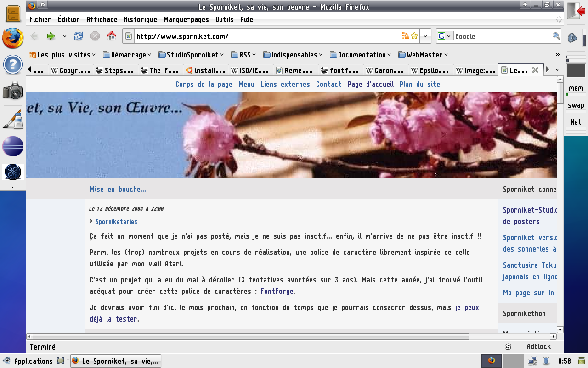Screen dimensions: 588x368
Task: Click the browser back arrow button
Action: [34, 36]
